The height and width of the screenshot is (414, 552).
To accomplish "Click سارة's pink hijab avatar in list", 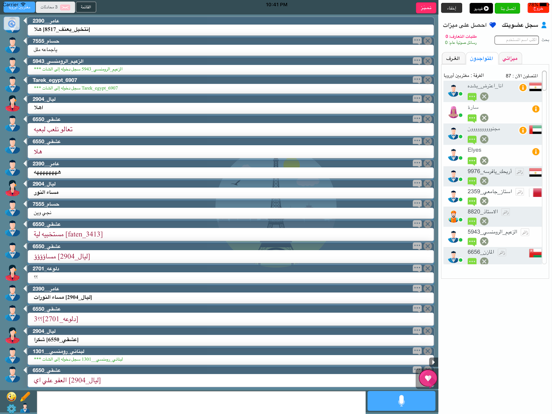I will pyautogui.click(x=453, y=112).
